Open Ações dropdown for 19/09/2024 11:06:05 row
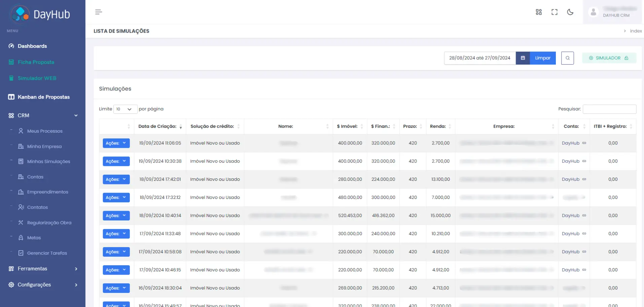 tap(116, 143)
